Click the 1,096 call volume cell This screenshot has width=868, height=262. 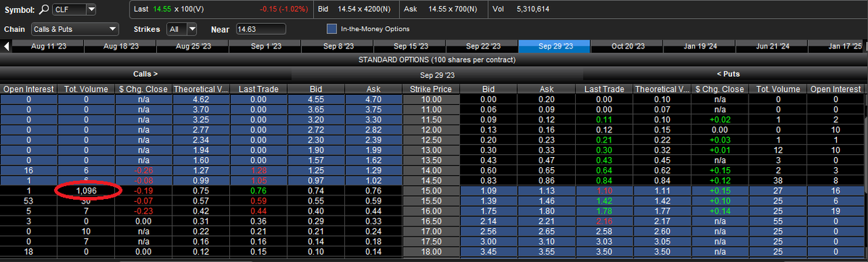point(86,191)
